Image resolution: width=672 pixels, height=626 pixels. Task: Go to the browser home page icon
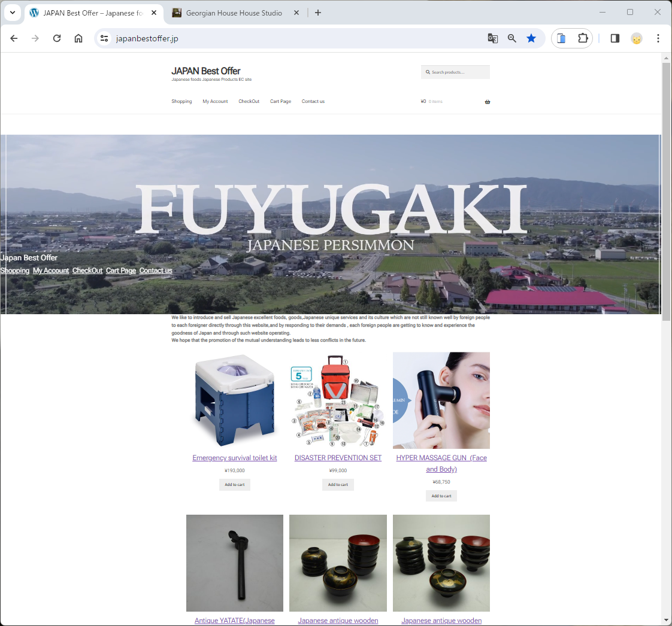click(x=78, y=38)
